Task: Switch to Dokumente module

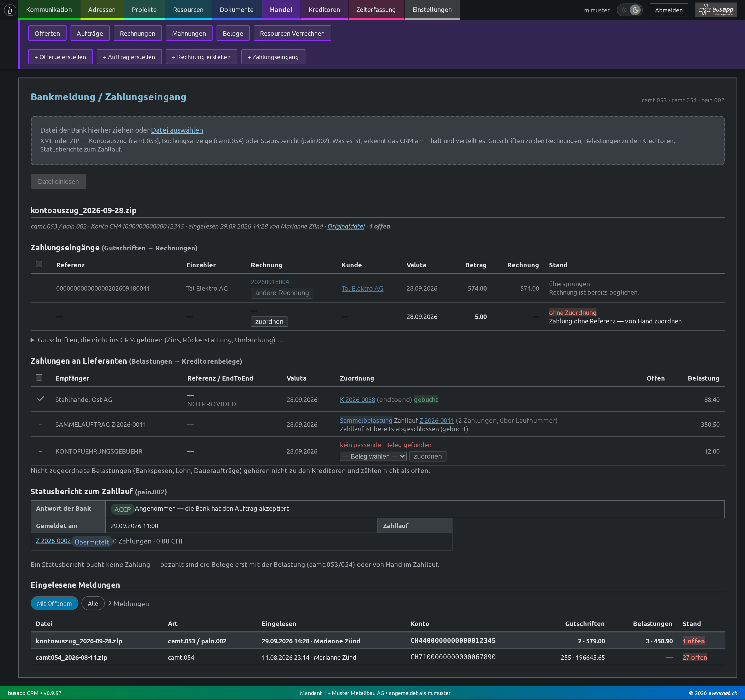Action: [x=236, y=10]
